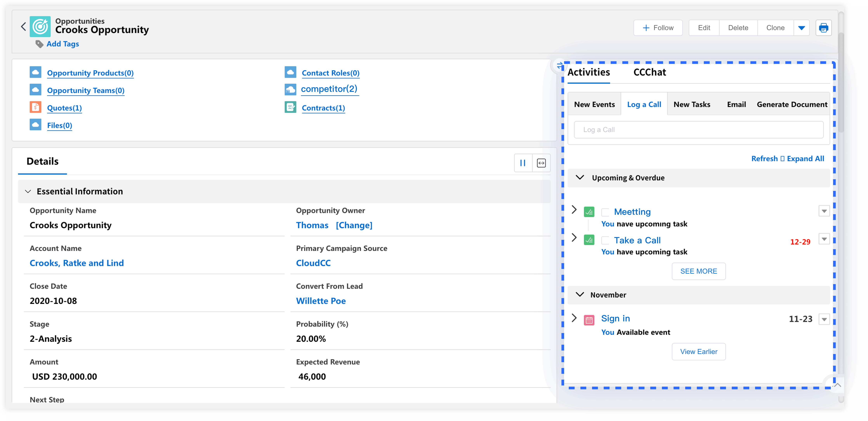Open the dropdown arrow next to Clone
This screenshot has height=421, width=868.
click(x=801, y=28)
